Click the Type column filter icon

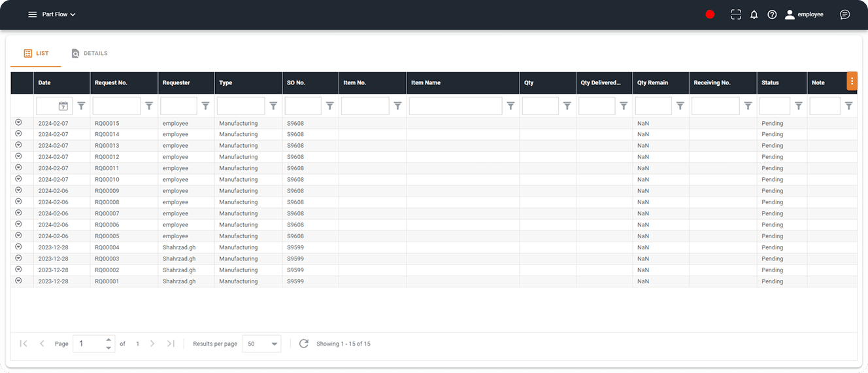click(273, 106)
